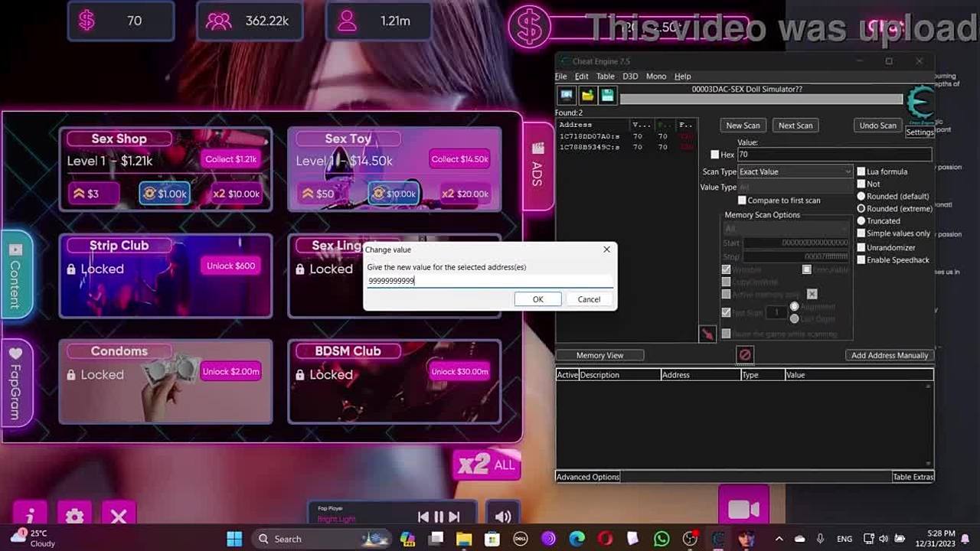
Task: Enable the Hex checkbox
Action: (x=715, y=155)
